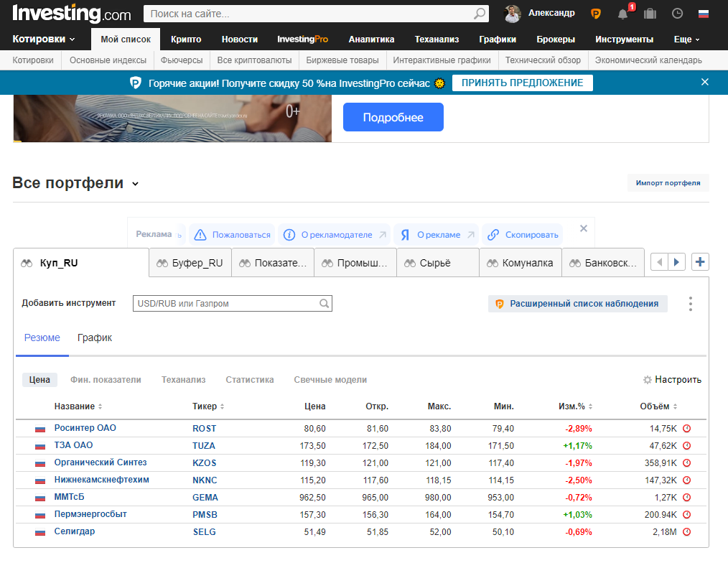
Task: Select Свечные модели view
Action: click(x=330, y=379)
